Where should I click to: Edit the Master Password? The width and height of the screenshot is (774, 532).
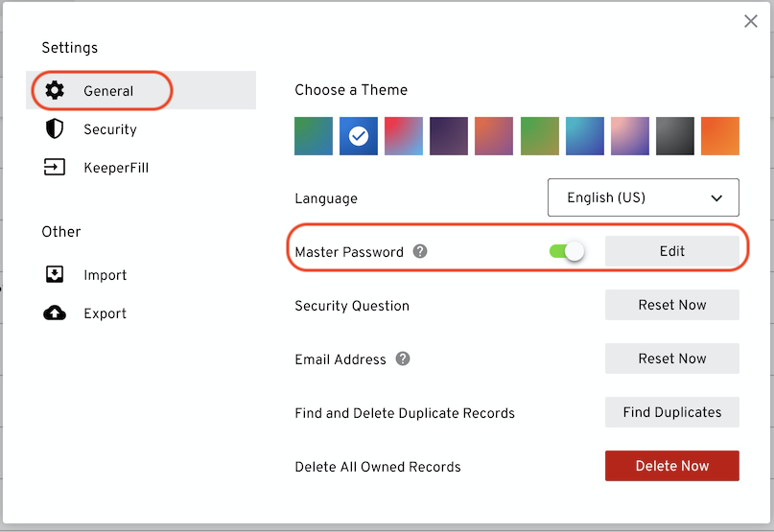pos(671,251)
